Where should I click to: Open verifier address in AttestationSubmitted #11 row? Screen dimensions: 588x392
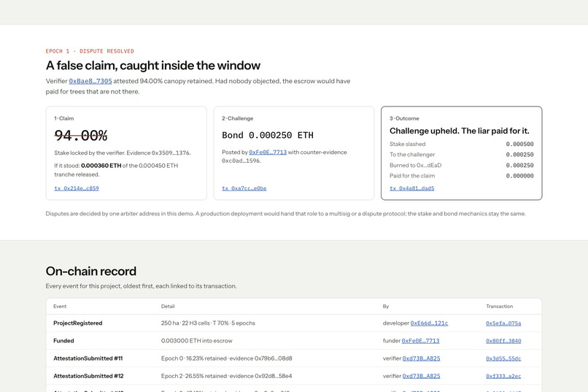pos(421,358)
